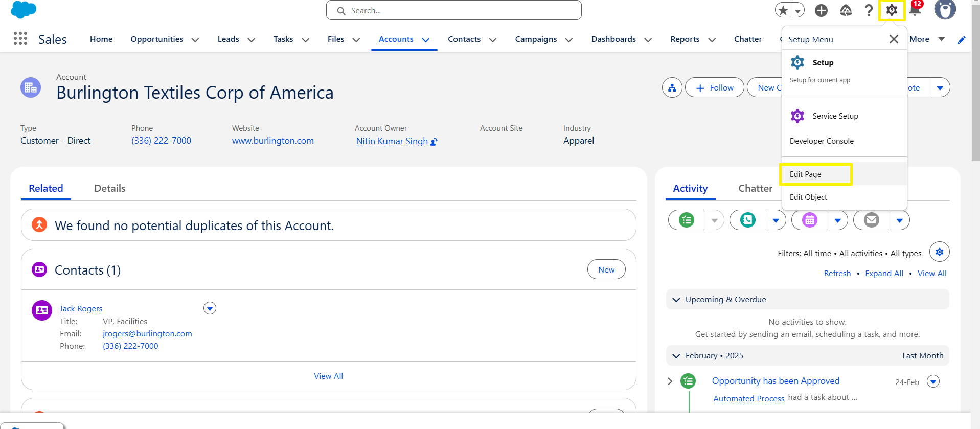Switch to the Related tab
980x429 pixels.
point(46,188)
